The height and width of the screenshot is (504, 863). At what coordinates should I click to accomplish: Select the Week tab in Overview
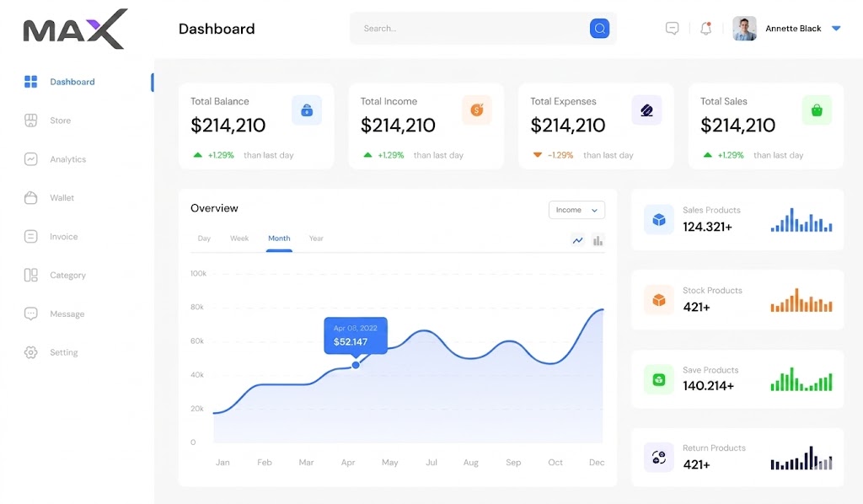(x=239, y=239)
